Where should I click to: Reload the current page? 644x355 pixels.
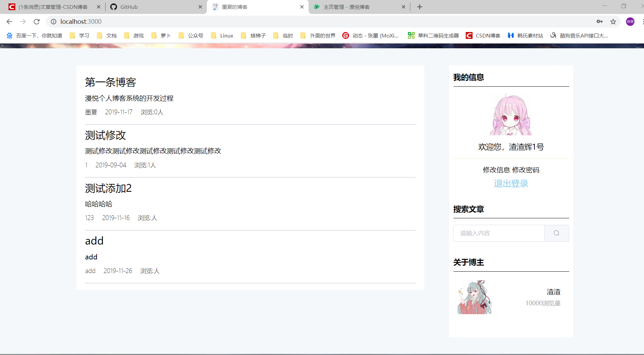pyautogui.click(x=36, y=21)
